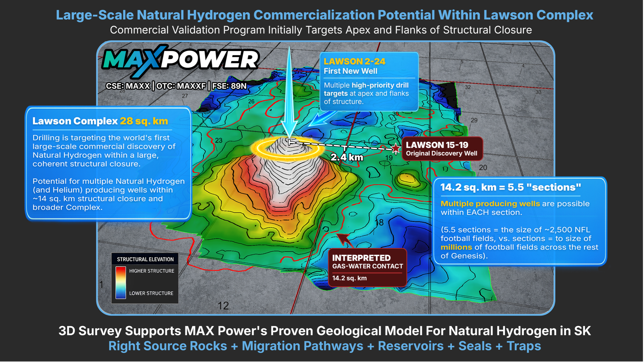Click the paragraph beginning "Drilling is targeting the world's first"
The image size is (644, 362).
pos(104,151)
